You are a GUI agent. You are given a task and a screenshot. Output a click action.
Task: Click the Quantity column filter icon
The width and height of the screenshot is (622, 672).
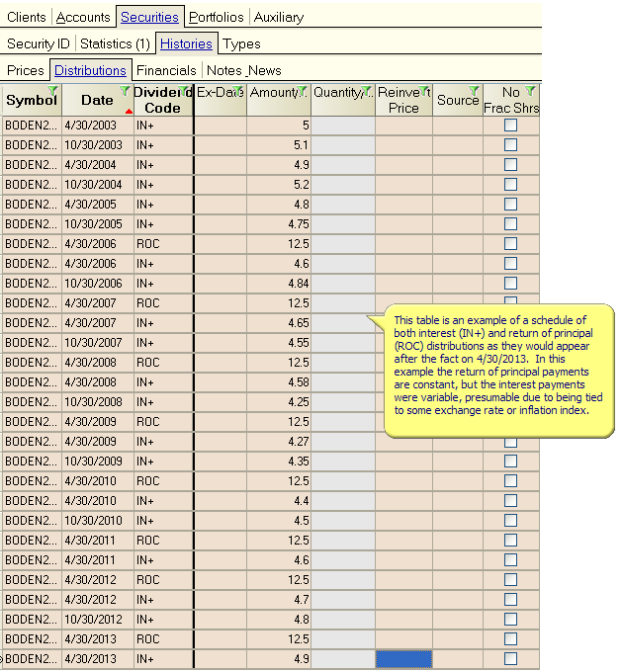tap(368, 91)
